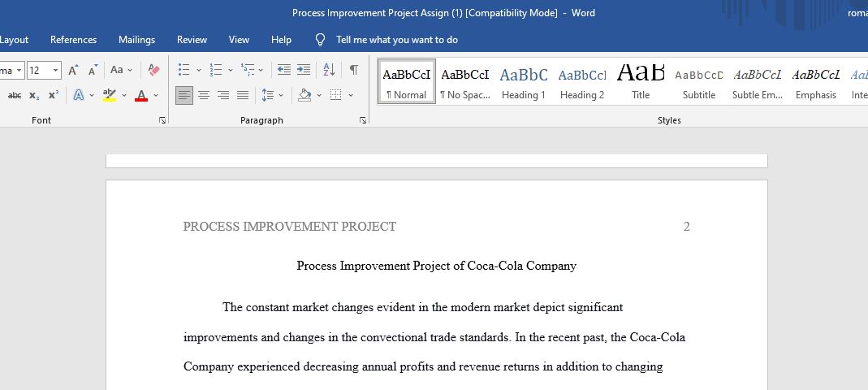Viewport: 868px width, 390px height.
Task: Open the font name dropdown arrow
Action: (19, 71)
